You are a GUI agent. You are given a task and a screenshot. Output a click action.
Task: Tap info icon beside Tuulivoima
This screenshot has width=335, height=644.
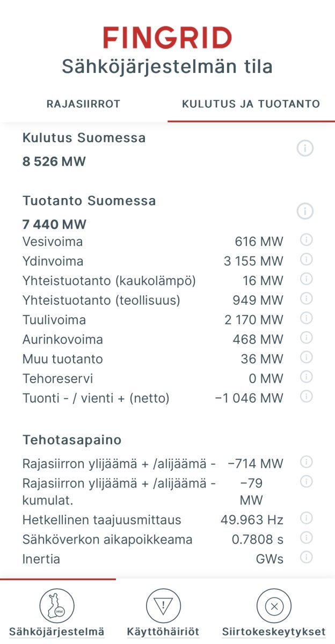click(x=306, y=318)
